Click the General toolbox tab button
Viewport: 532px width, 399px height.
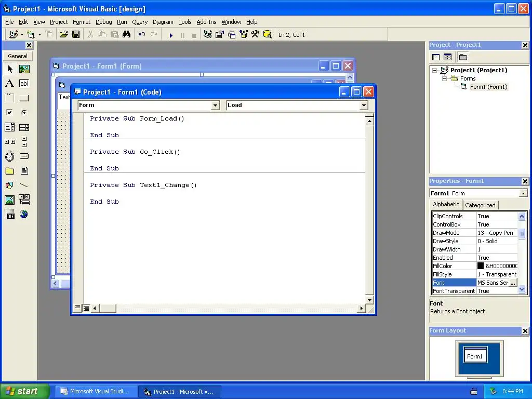(18, 56)
